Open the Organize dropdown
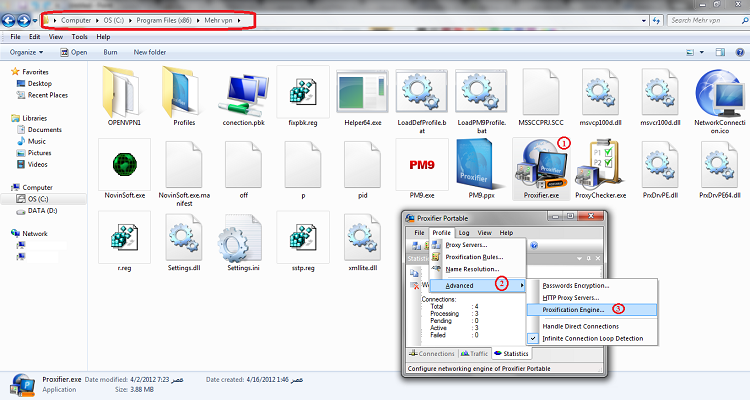Screen dimensions: 750x400 click(x=26, y=52)
